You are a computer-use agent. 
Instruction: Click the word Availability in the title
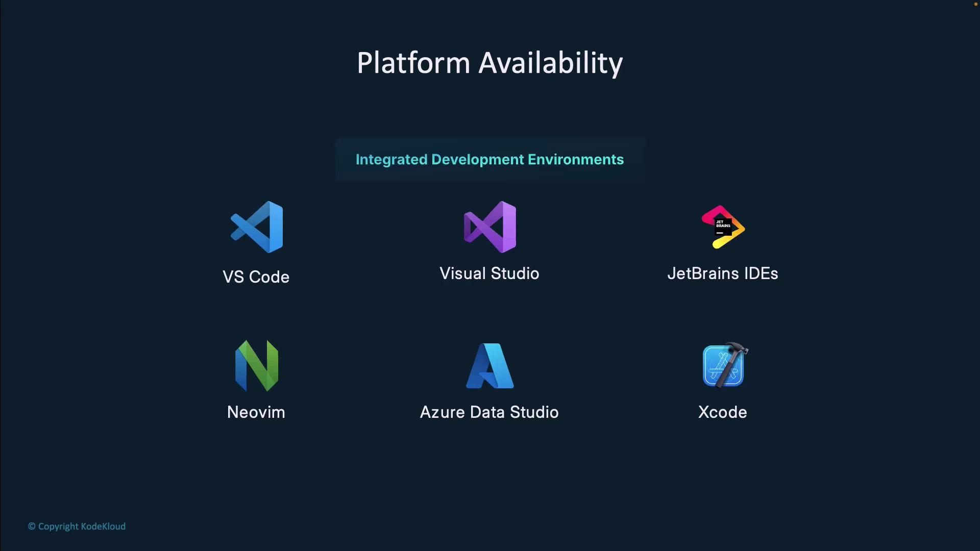[x=551, y=63]
